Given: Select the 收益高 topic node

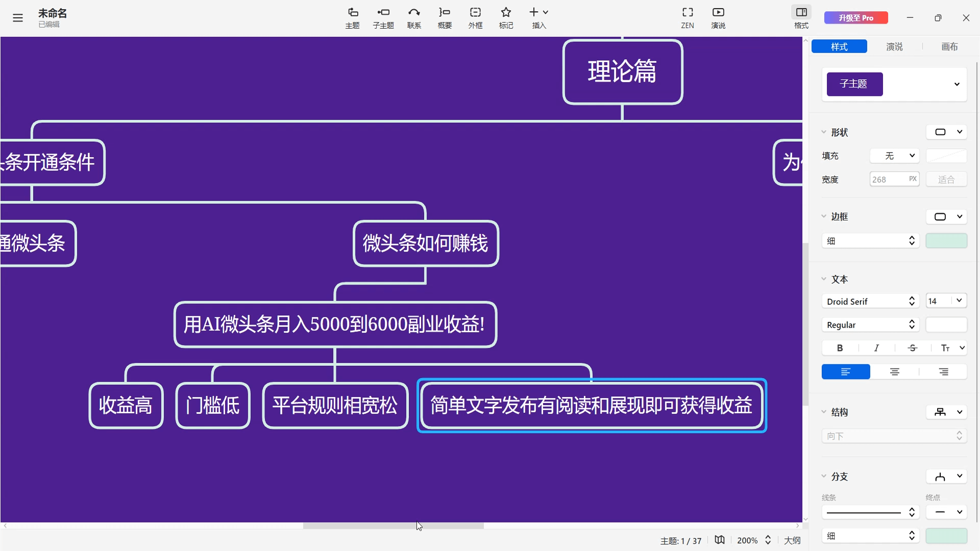Looking at the screenshot, I should pyautogui.click(x=126, y=406).
